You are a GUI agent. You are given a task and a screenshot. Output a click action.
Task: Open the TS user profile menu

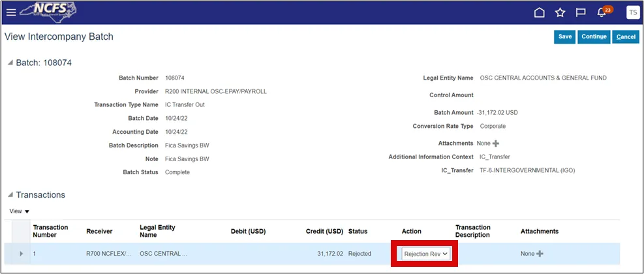coord(632,12)
